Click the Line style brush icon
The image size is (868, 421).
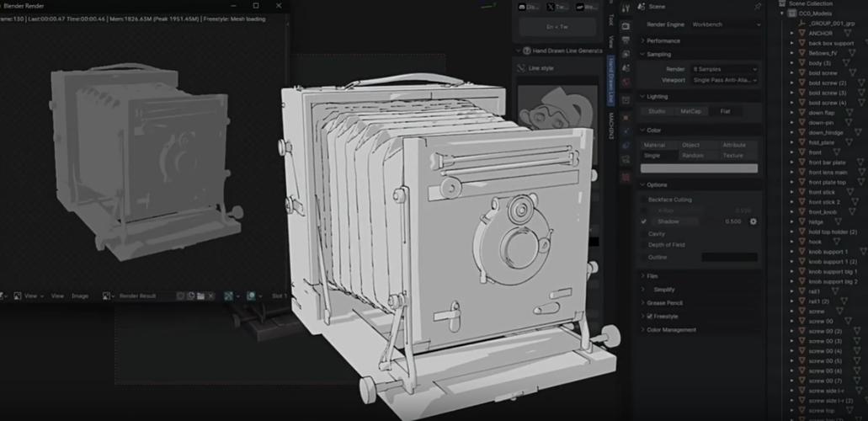[x=521, y=68]
